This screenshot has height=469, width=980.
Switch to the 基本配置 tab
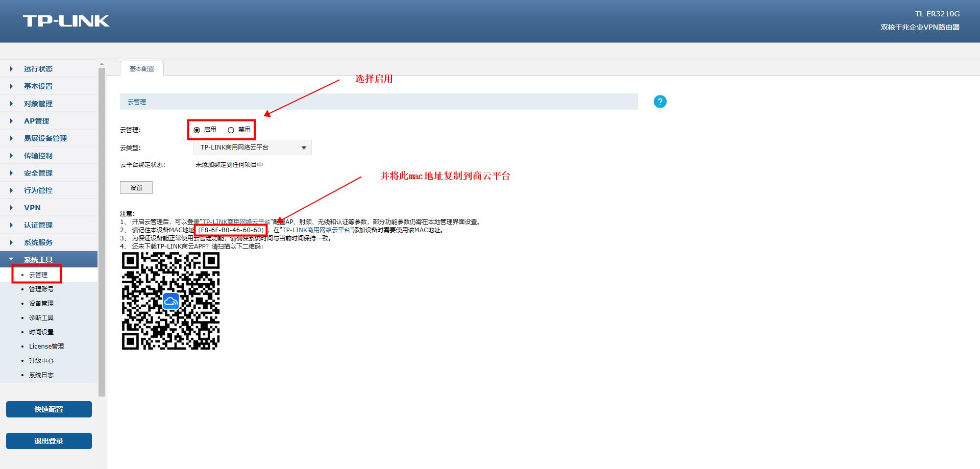142,68
